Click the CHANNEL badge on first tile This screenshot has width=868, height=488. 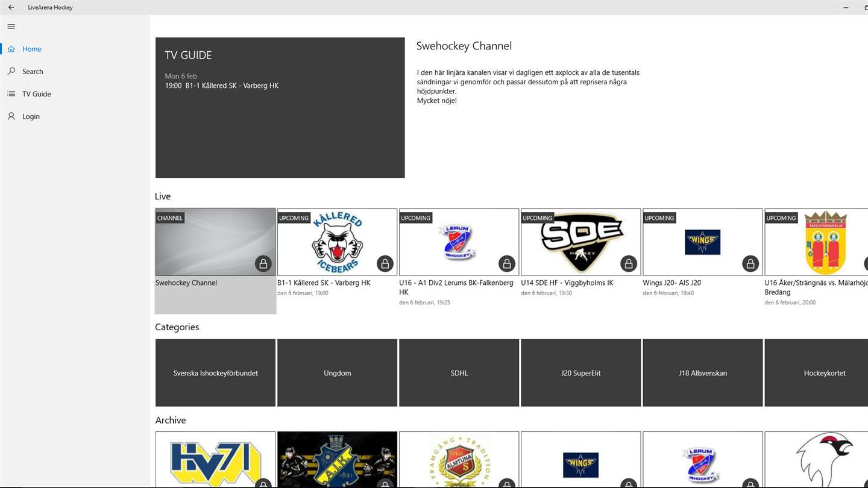170,217
